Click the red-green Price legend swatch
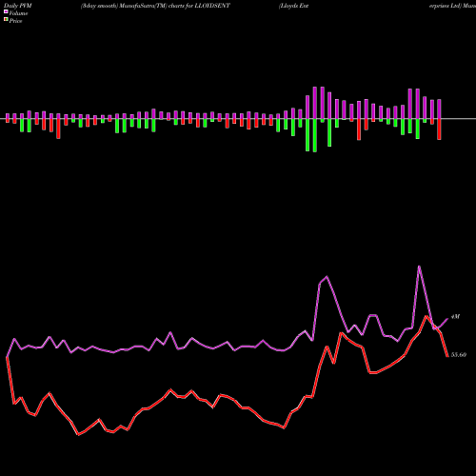The height and width of the screenshot is (476, 476). coord(6,20)
